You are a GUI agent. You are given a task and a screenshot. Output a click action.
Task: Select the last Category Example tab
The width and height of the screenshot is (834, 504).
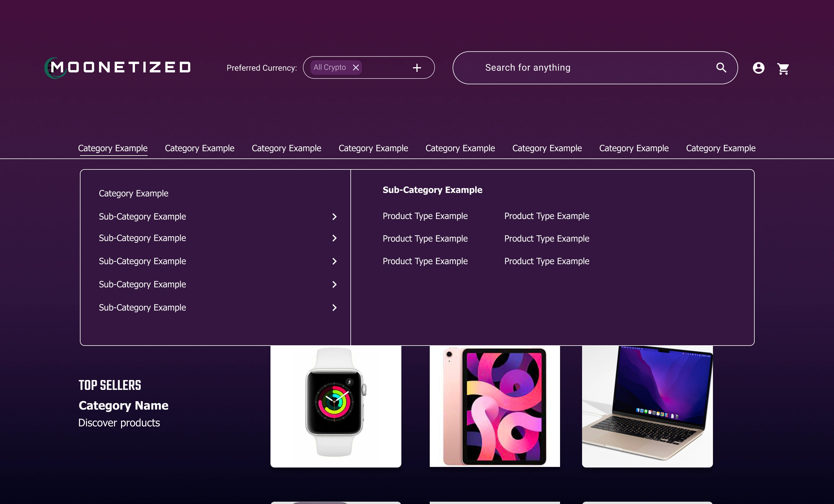coord(720,148)
